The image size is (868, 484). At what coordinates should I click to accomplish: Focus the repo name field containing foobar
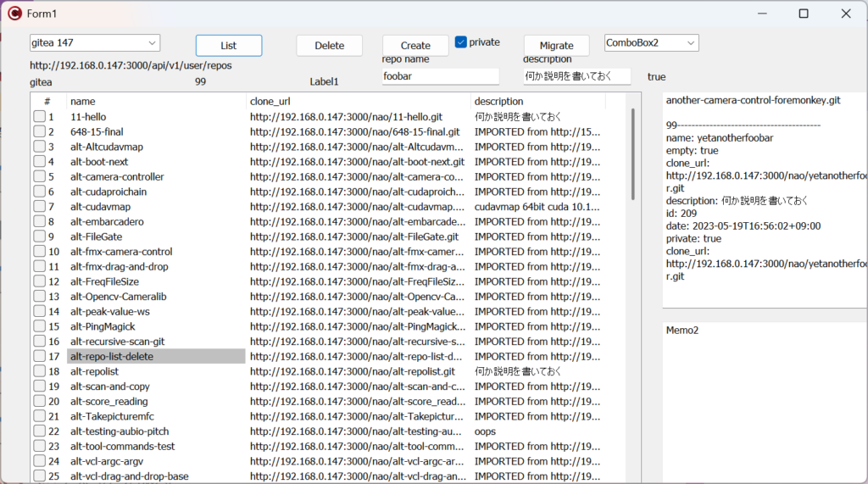(440, 76)
